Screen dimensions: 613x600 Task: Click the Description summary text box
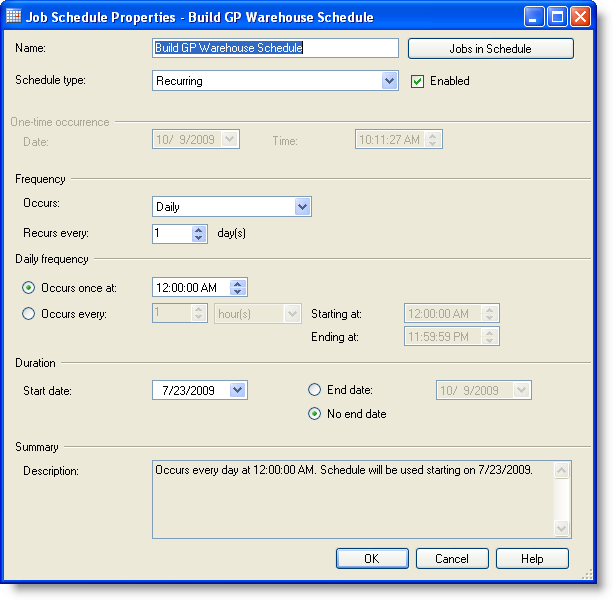coord(352,498)
